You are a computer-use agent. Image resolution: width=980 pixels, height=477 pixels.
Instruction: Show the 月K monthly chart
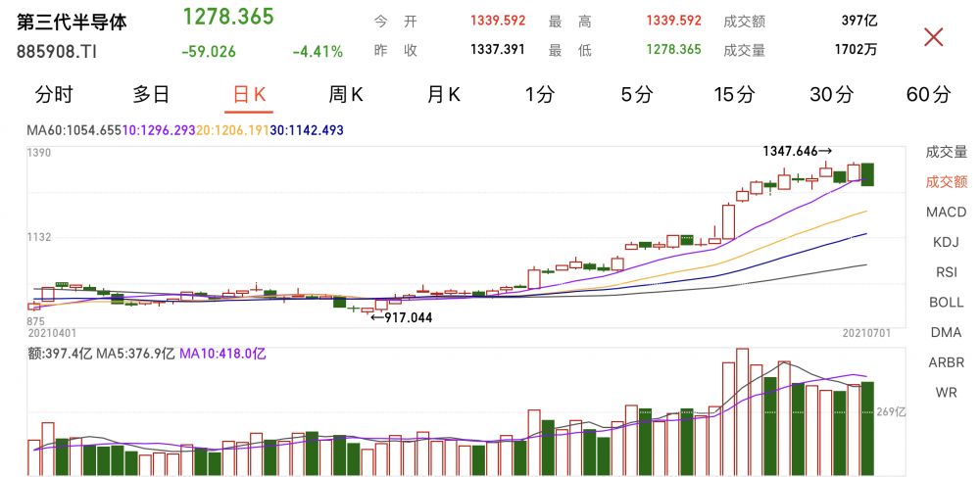[443, 95]
